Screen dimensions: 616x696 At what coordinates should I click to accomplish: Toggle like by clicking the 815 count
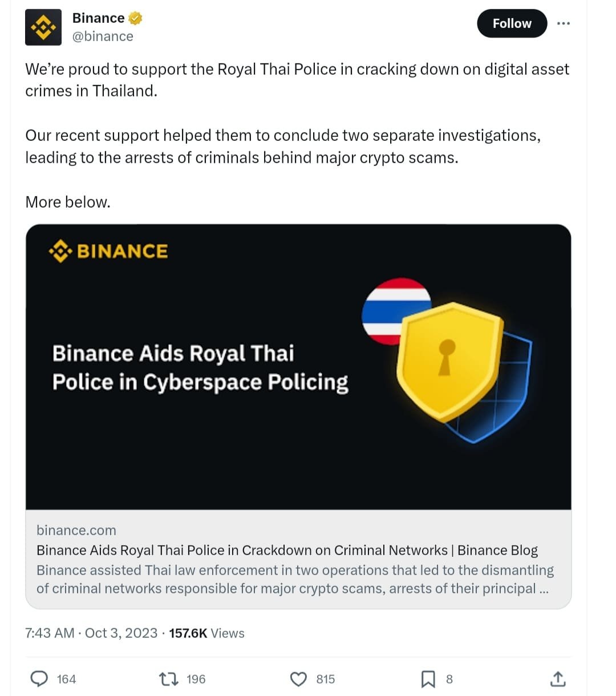(x=325, y=679)
